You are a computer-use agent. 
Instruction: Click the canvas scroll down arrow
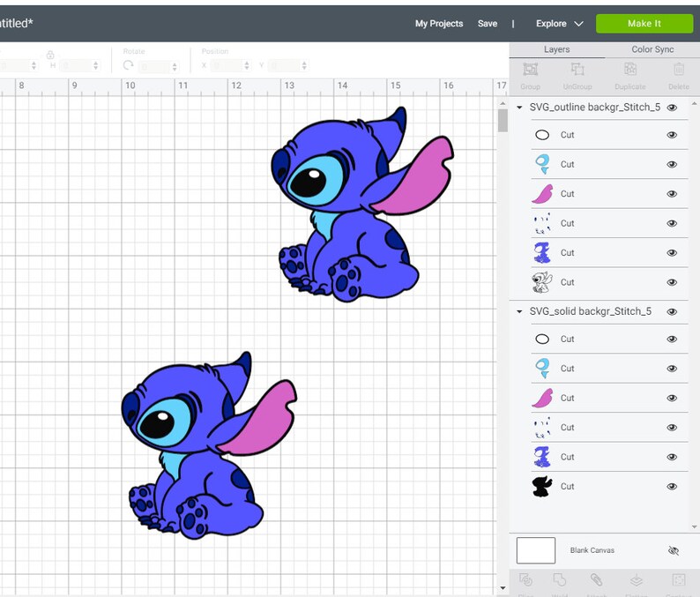coord(503,588)
